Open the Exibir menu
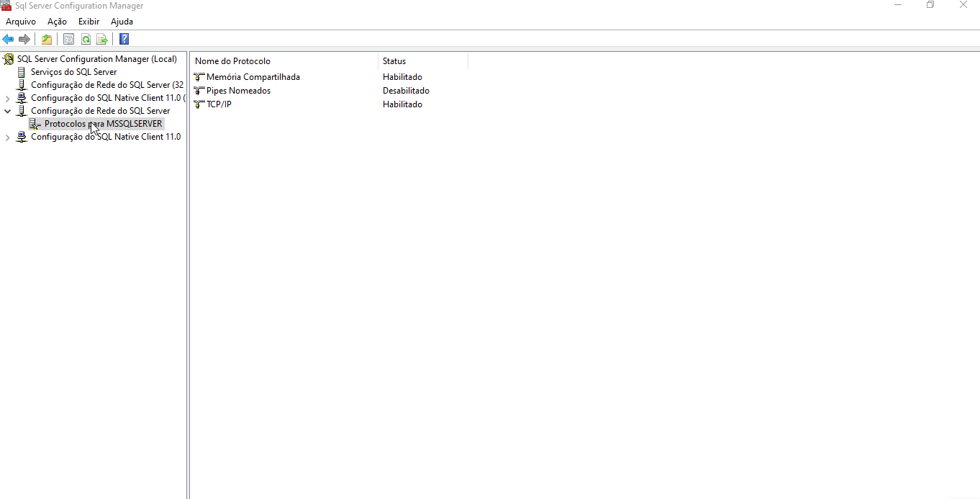Viewport: 980px width, 499px height. (x=89, y=22)
